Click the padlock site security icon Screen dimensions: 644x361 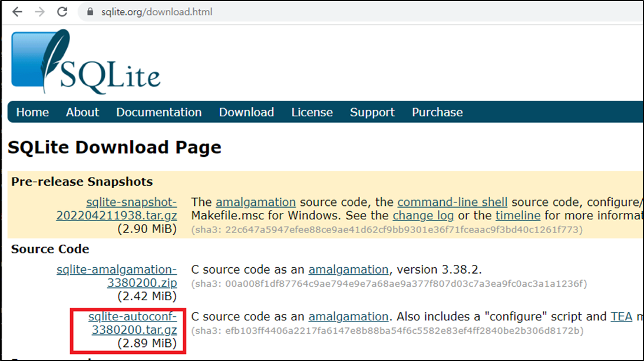90,12
